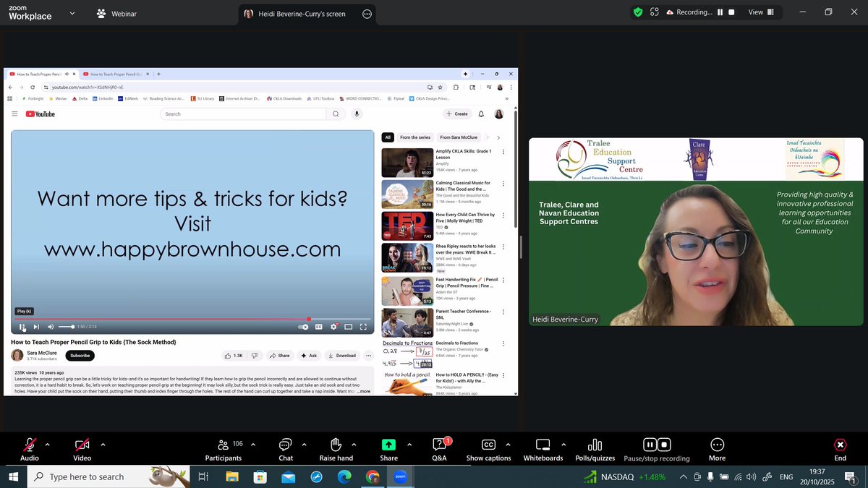Toggle closed captions in YouTube player
The image size is (868, 488).
pos(319,327)
